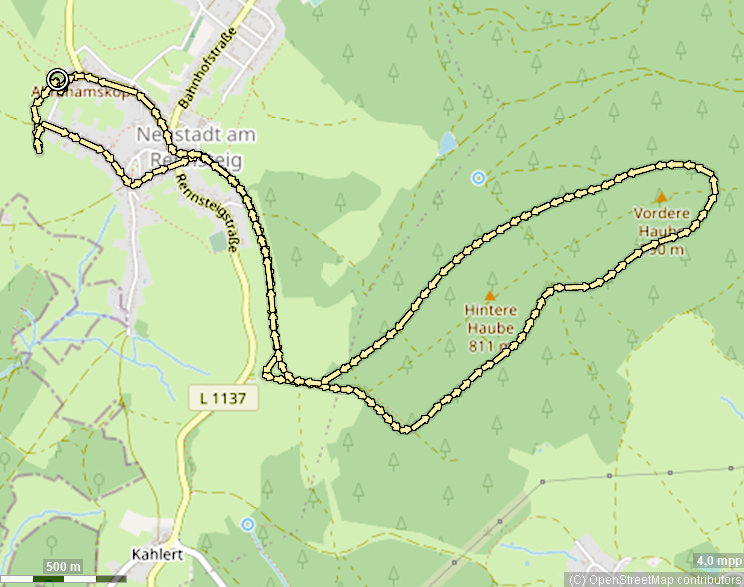Click the Neustadt am Rennsteig town label
The height and width of the screenshot is (587, 744).
(196, 147)
